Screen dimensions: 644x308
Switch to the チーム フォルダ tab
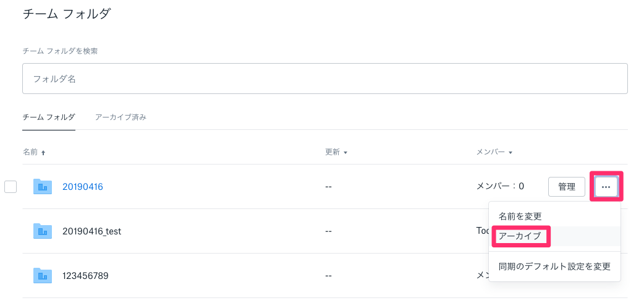tap(49, 117)
